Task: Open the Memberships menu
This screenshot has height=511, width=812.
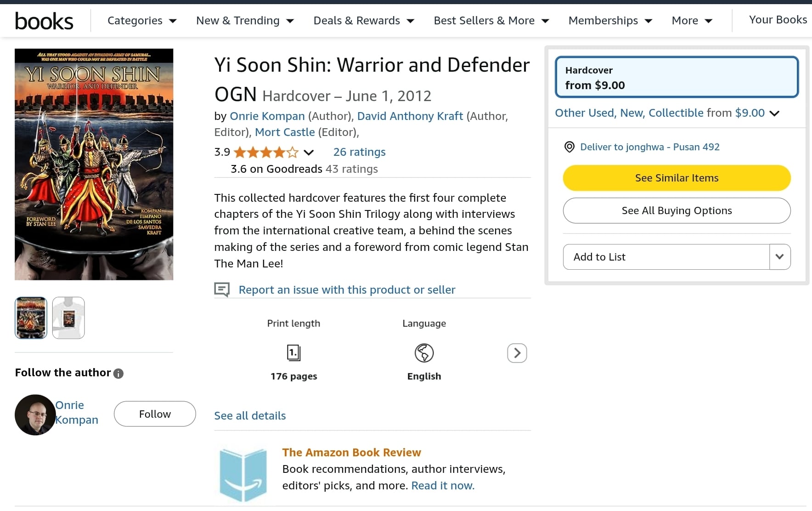Action: pos(610,21)
